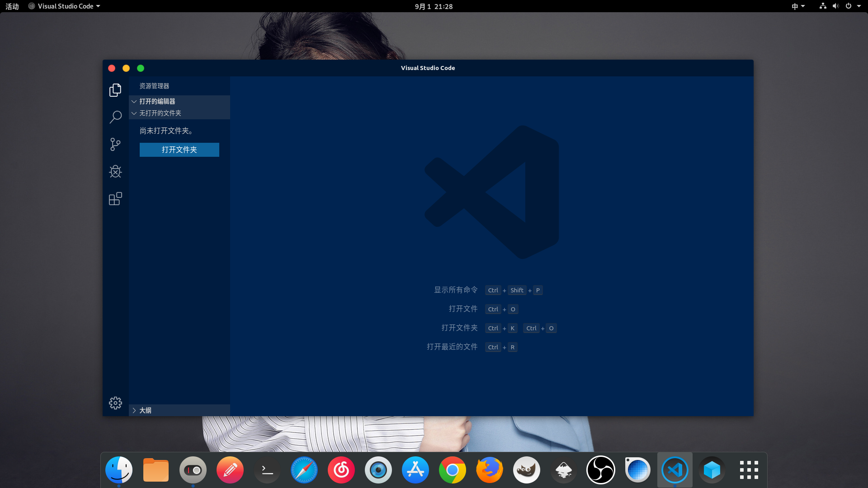This screenshot has width=868, height=488.
Task: Click the 尚未打开文件夹 message text
Action: click(x=166, y=131)
